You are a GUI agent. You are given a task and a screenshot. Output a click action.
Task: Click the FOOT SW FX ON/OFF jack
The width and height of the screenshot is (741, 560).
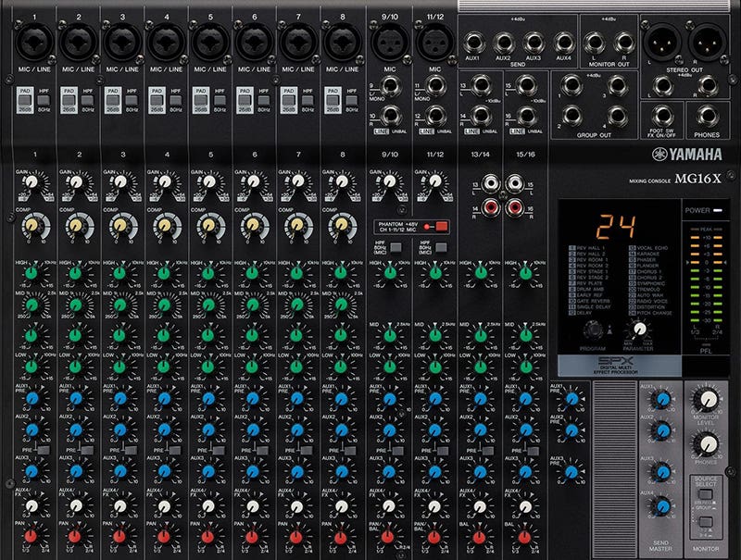tap(661, 116)
